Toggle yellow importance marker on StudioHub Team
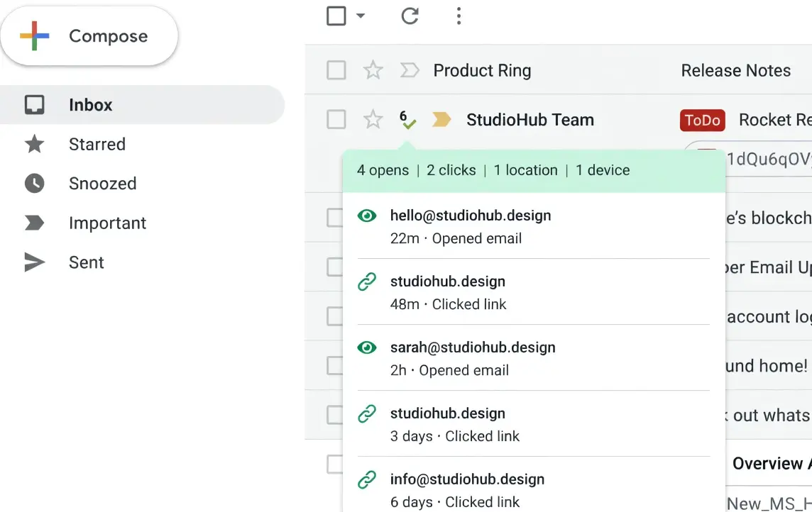This screenshot has width=812, height=512. (441, 119)
